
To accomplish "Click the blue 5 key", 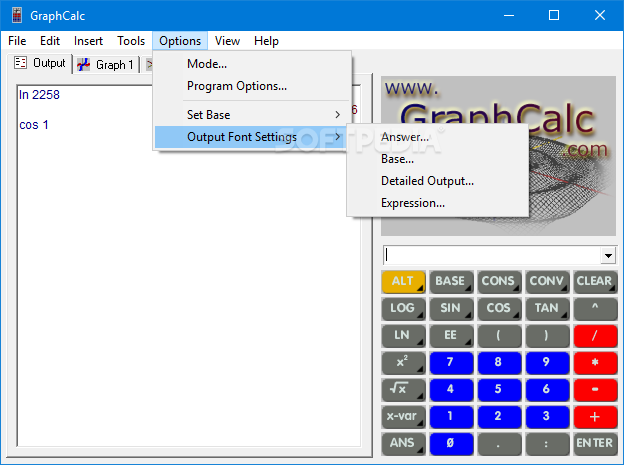I will 499,389.
